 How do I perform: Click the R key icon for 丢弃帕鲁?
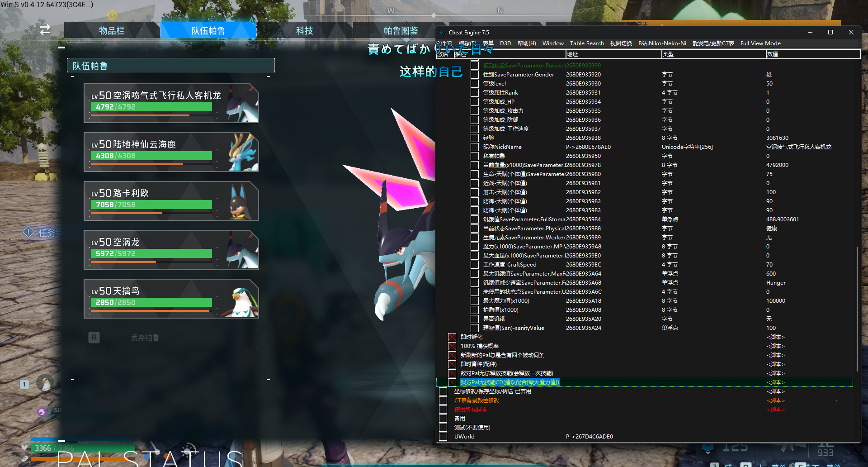[x=94, y=338]
